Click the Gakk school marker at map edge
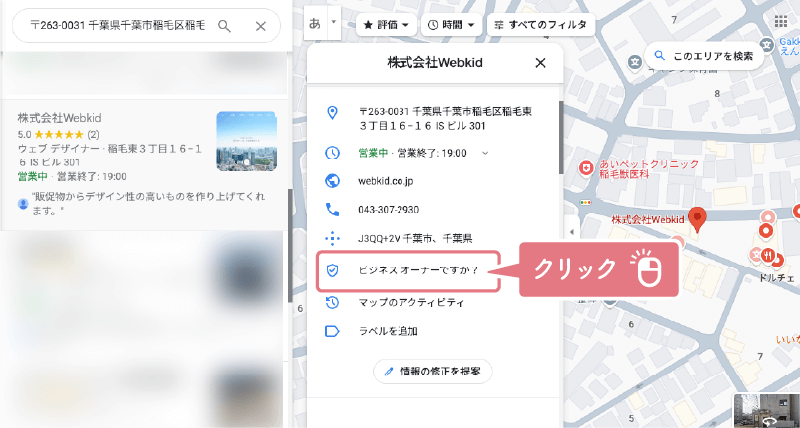 pyautogui.click(x=766, y=44)
